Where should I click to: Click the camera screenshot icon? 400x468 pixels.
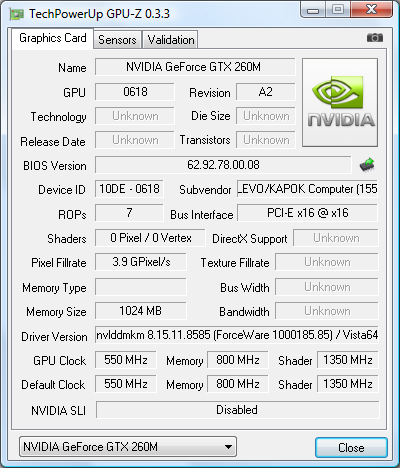point(375,38)
